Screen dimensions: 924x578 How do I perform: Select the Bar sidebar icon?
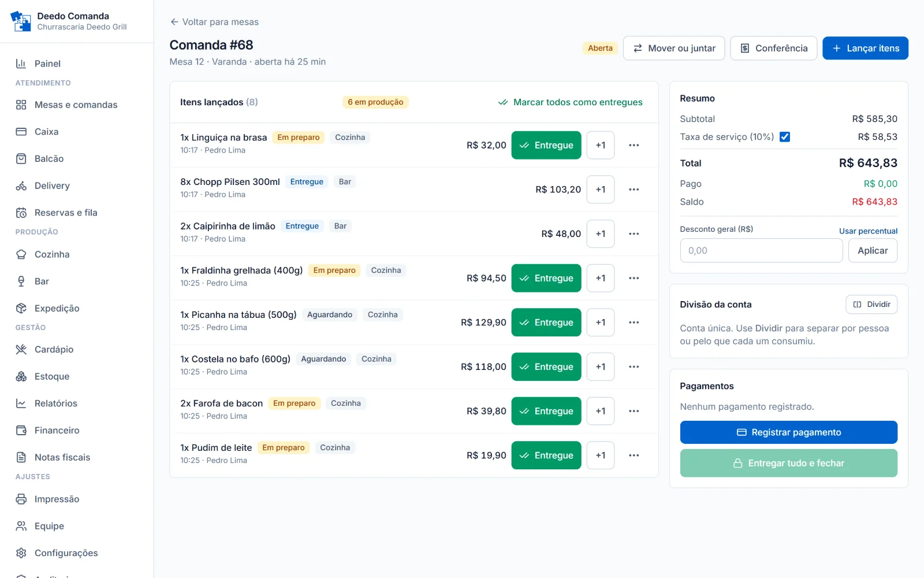coord(21,281)
